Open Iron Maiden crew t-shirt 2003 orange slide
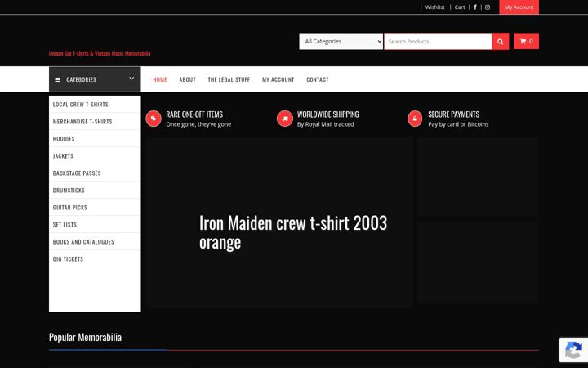This screenshot has width=588, height=368. coord(293,232)
